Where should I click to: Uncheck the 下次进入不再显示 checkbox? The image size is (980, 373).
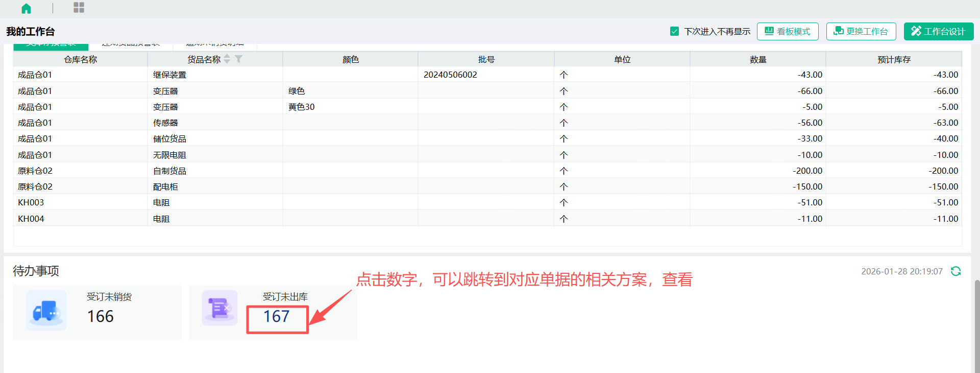coord(674,32)
